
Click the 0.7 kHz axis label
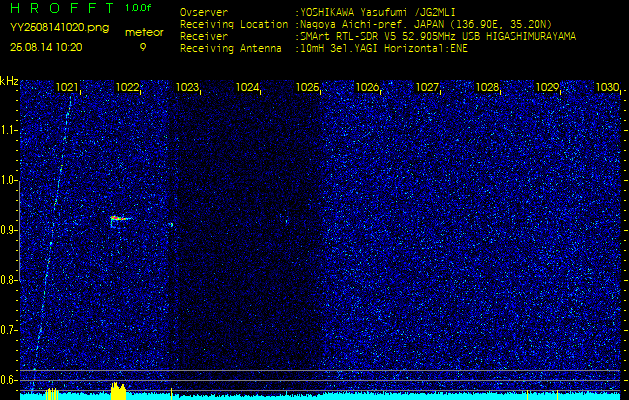[8, 330]
